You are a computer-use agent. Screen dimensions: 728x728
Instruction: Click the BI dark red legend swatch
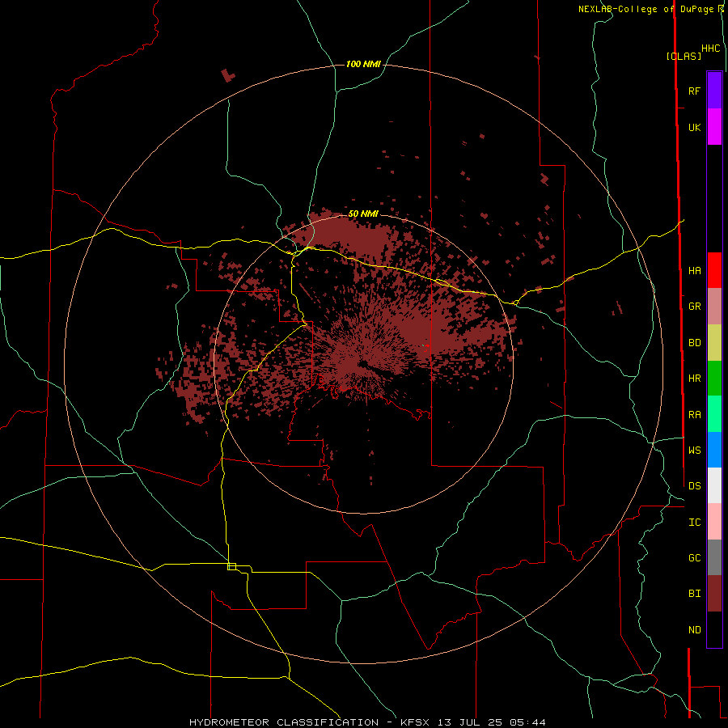coord(714,594)
